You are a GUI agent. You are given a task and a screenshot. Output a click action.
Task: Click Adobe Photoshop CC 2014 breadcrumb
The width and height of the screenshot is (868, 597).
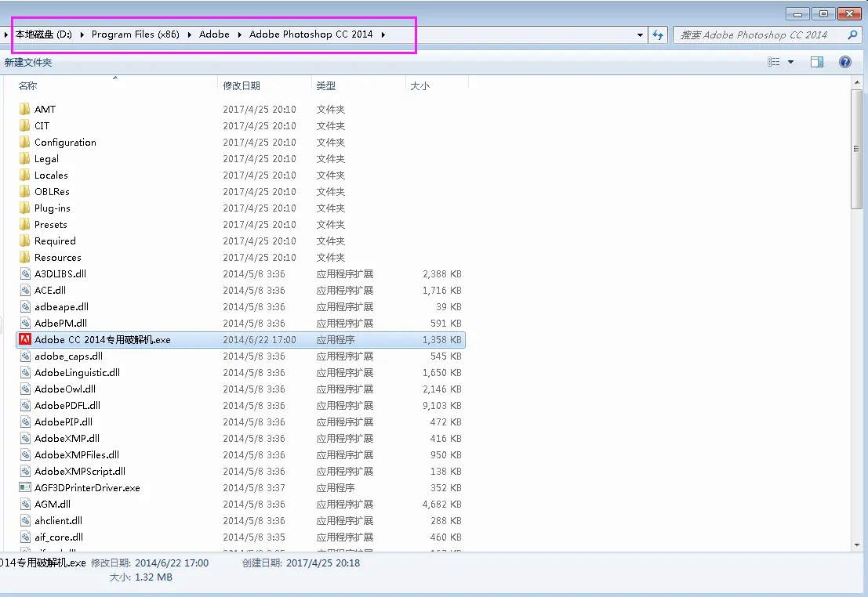point(311,34)
